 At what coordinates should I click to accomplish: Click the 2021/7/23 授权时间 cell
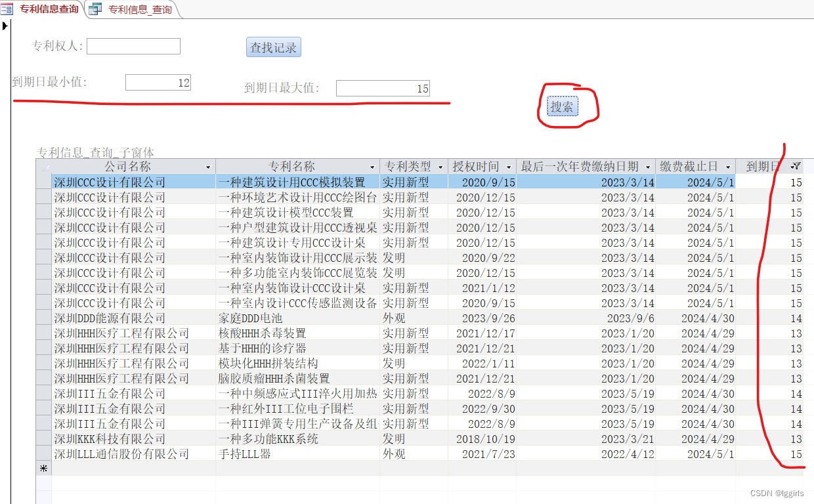pos(482,454)
